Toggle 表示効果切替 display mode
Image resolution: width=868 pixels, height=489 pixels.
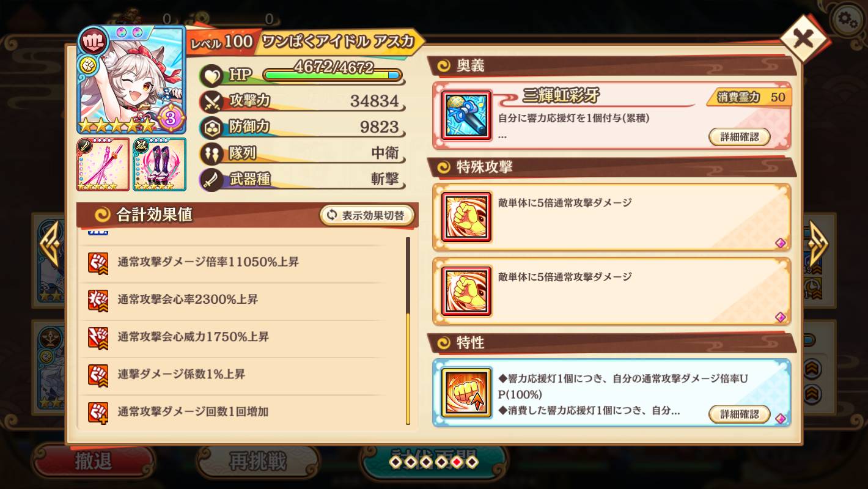coord(367,215)
